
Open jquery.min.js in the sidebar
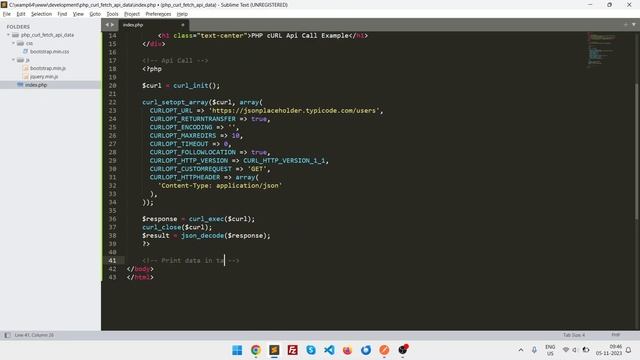[x=44, y=76]
